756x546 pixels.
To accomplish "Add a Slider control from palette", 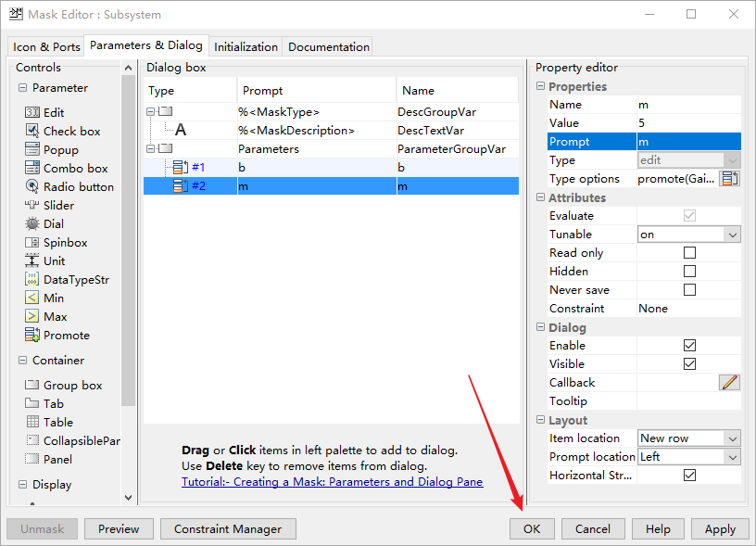I will click(x=50, y=206).
